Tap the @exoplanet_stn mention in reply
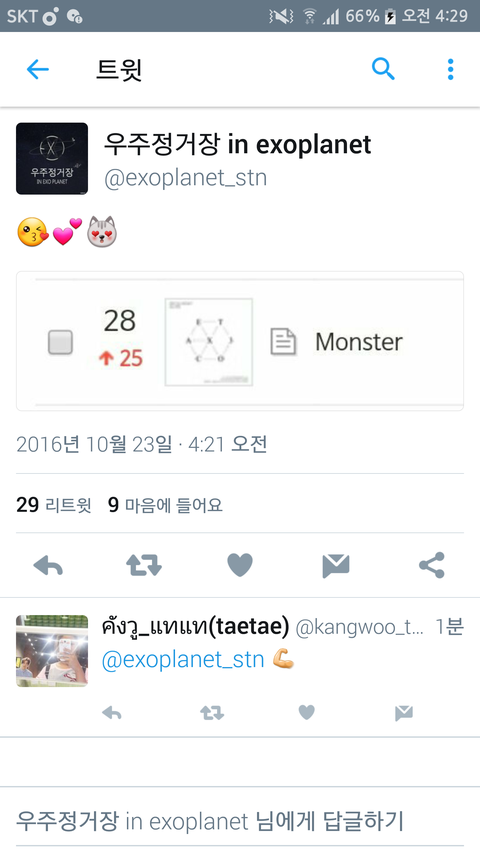This screenshot has height=853, width=480. [x=183, y=659]
